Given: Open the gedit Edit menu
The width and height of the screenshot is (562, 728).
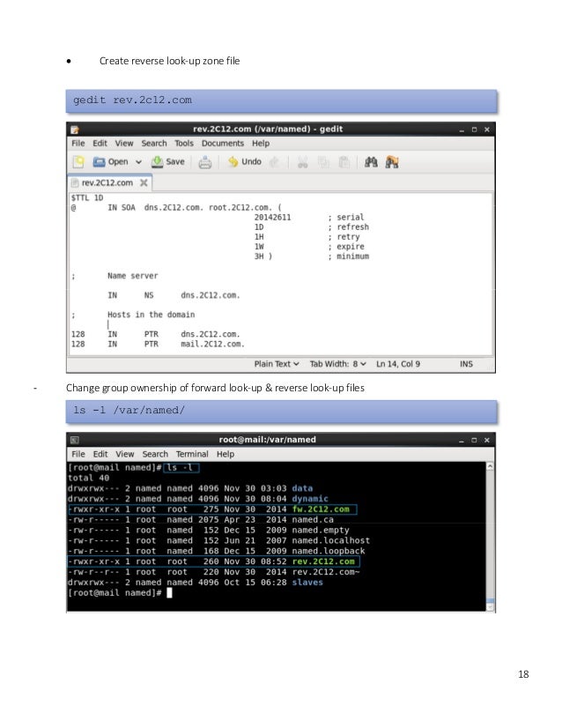Looking at the screenshot, I should click(x=100, y=144).
